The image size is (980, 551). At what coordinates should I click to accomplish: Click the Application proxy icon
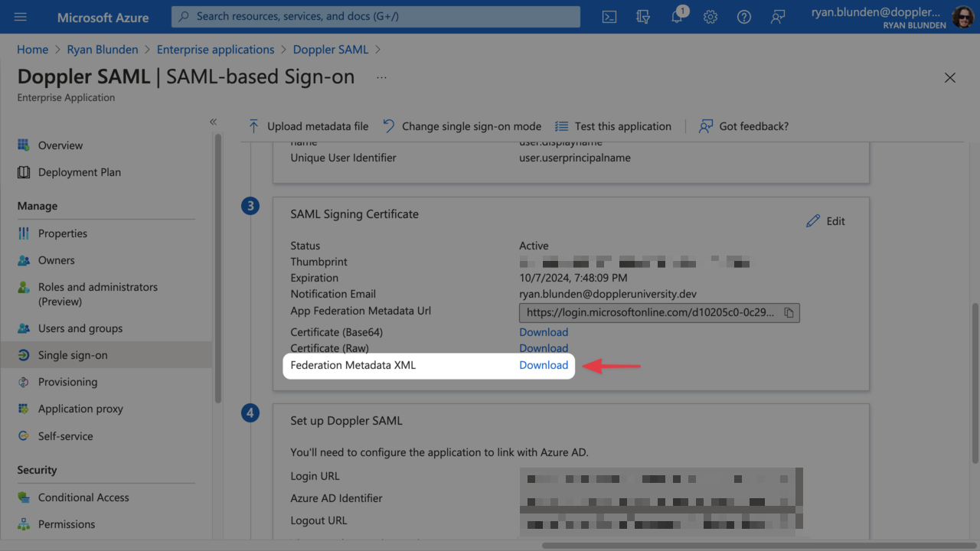24,409
